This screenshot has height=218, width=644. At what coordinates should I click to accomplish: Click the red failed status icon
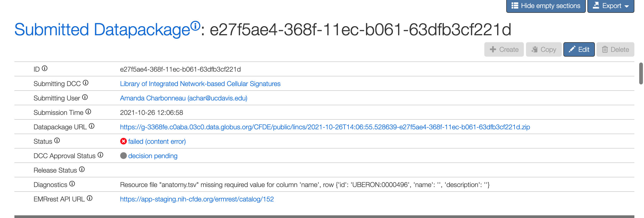pos(123,141)
